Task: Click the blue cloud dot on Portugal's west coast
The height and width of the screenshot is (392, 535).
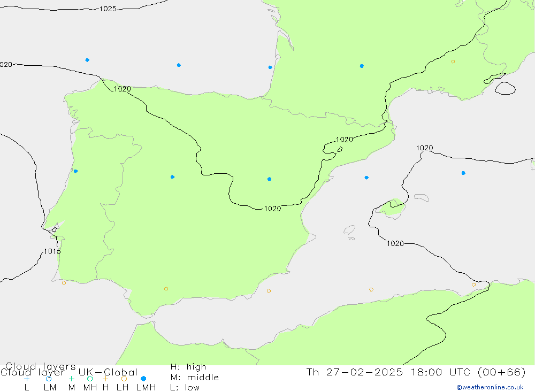Action: pyautogui.click(x=76, y=171)
